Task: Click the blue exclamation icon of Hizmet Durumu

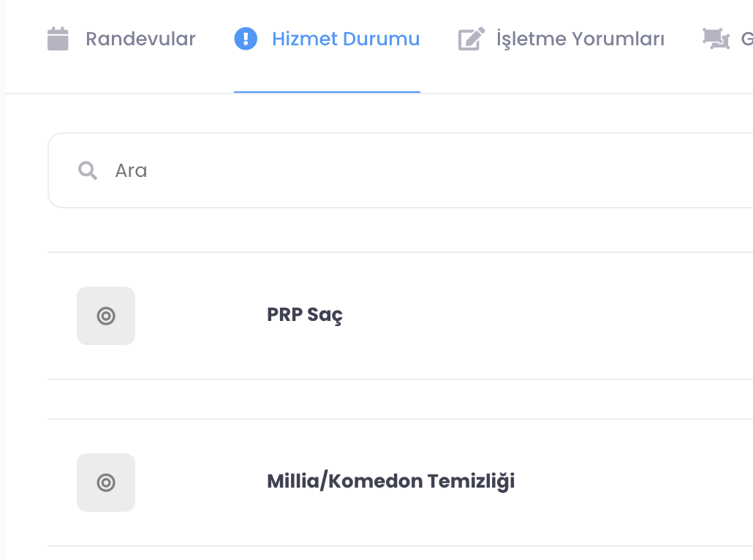Action: [246, 39]
